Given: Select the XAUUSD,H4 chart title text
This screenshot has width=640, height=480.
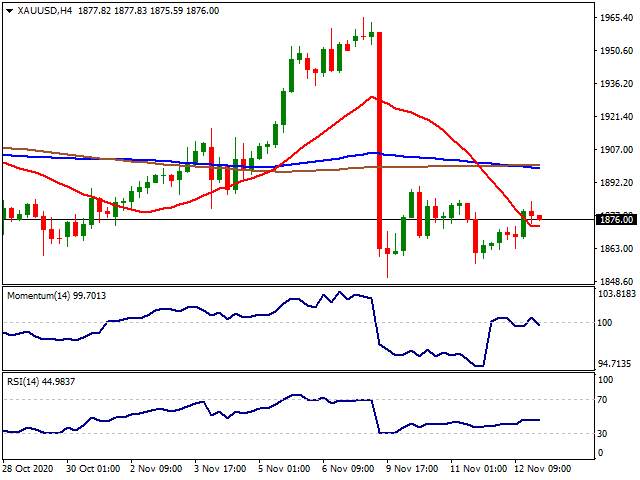Looking at the screenshot, I should [x=44, y=11].
